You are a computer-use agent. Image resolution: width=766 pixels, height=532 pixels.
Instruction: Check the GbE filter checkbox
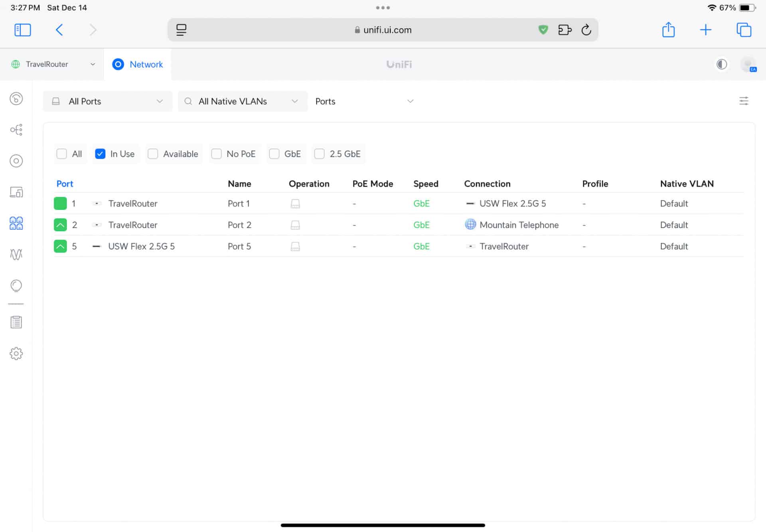point(274,154)
